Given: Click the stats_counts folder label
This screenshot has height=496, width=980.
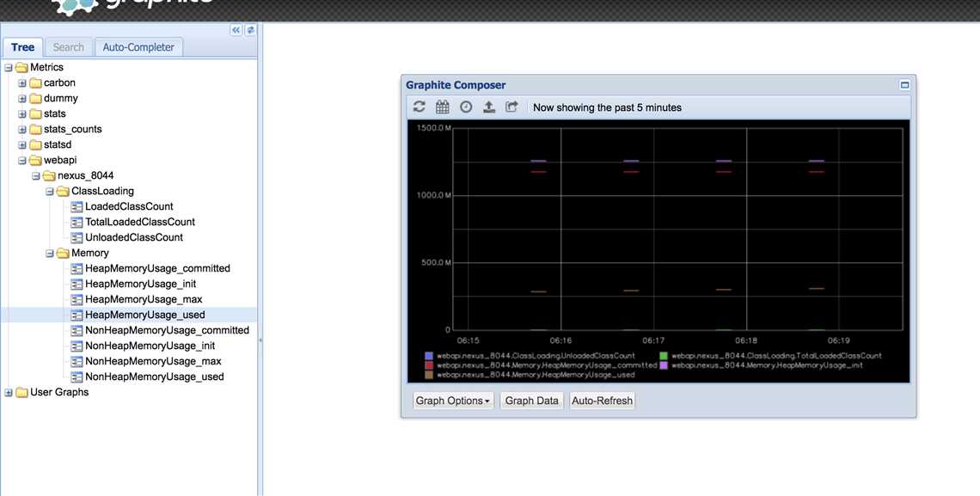Looking at the screenshot, I should pos(72,129).
